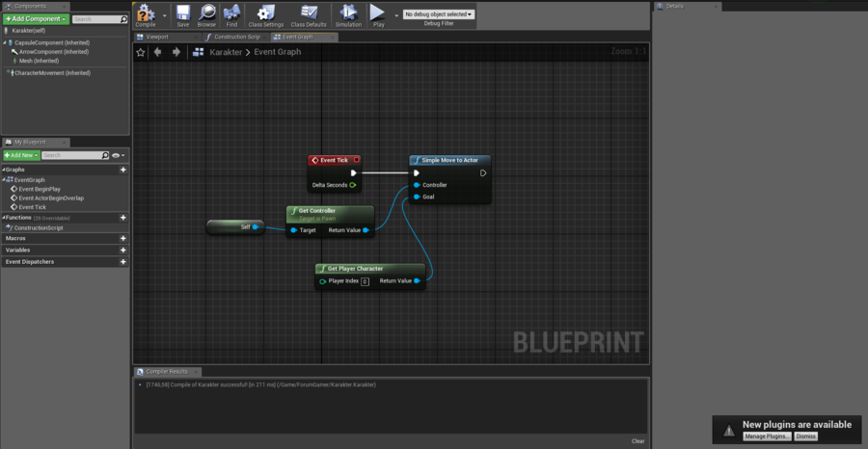Screen dimensions: 868x449
Task: Open Class Defaults
Action: pos(309,15)
